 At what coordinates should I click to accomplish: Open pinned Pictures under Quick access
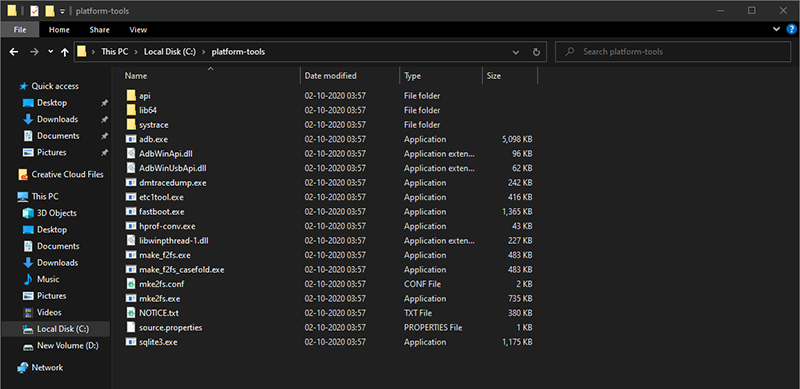[x=52, y=152]
